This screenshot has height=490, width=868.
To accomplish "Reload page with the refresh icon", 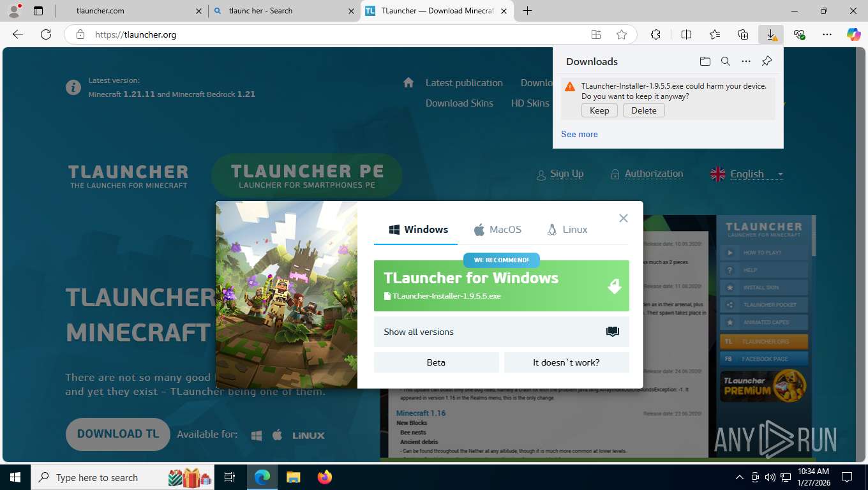I will tap(46, 34).
